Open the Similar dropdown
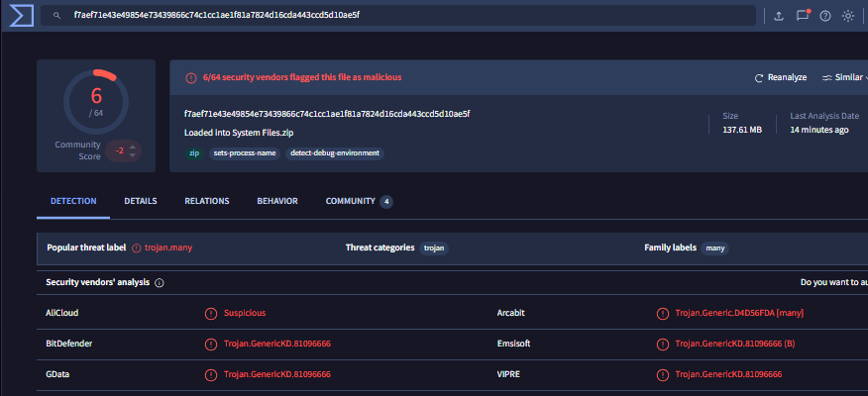The image size is (868, 396). (845, 77)
